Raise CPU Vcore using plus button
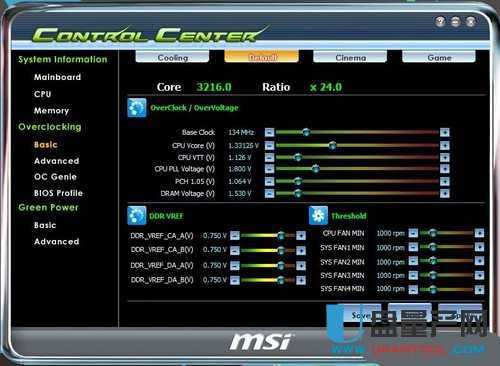This screenshot has height=366, width=500. click(x=445, y=145)
